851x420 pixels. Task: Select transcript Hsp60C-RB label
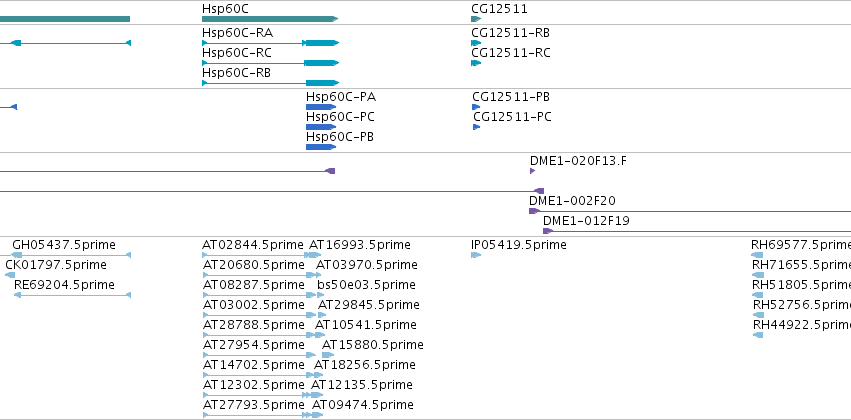click(236, 73)
